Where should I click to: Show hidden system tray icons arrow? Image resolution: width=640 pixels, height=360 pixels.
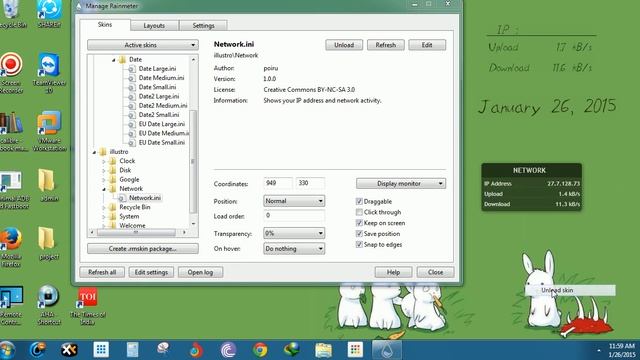point(599,350)
